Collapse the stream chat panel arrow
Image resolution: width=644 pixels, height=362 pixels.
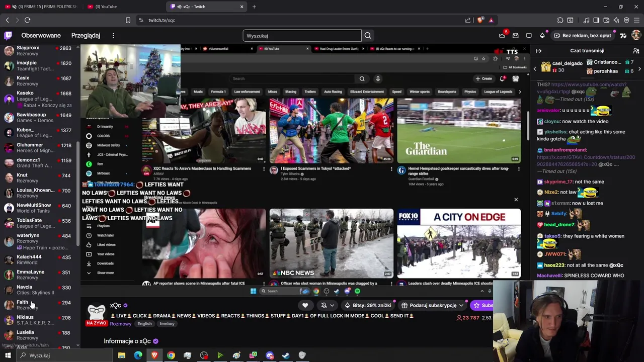[538, 51]
